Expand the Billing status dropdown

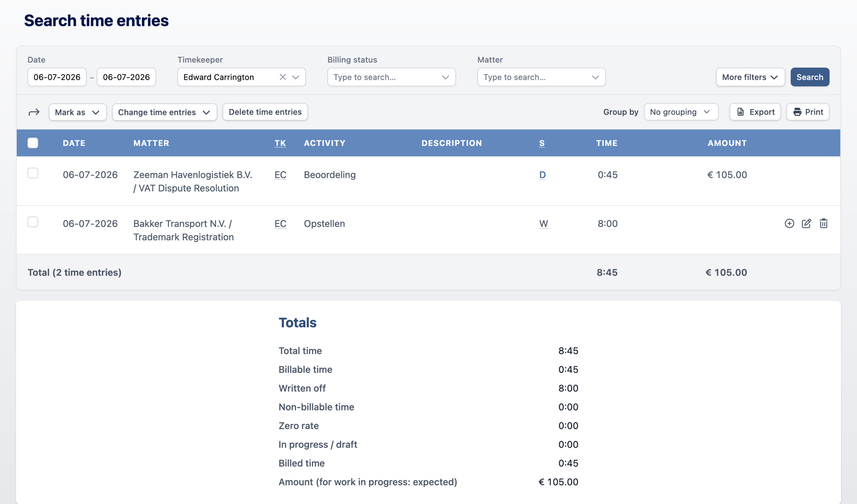[391, 77]
